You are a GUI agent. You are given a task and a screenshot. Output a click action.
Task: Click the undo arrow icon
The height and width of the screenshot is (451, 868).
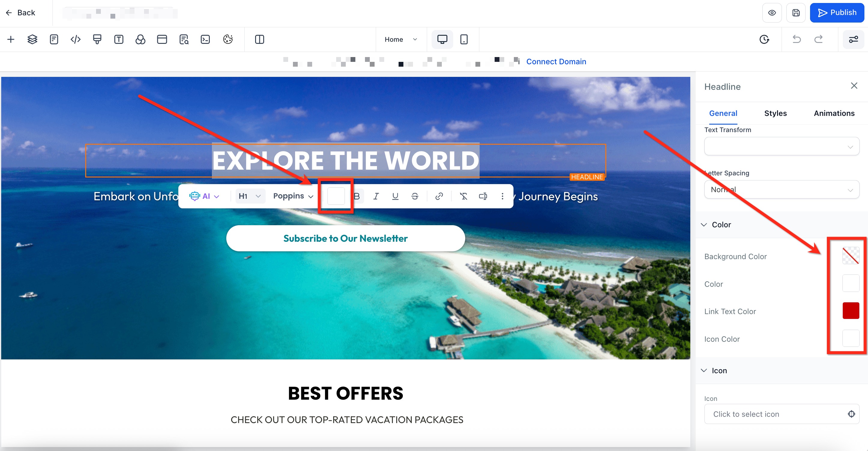tap(797, 39)
